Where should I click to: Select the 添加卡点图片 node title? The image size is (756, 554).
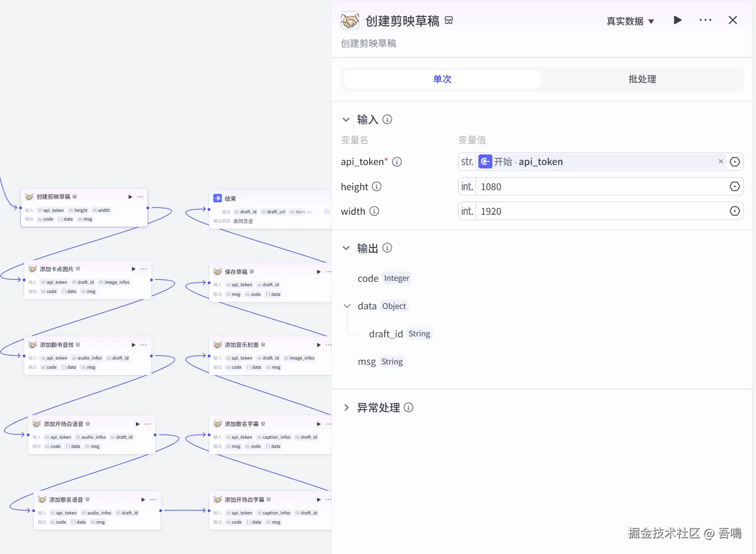pyautogui.click(x=56, y=269)
